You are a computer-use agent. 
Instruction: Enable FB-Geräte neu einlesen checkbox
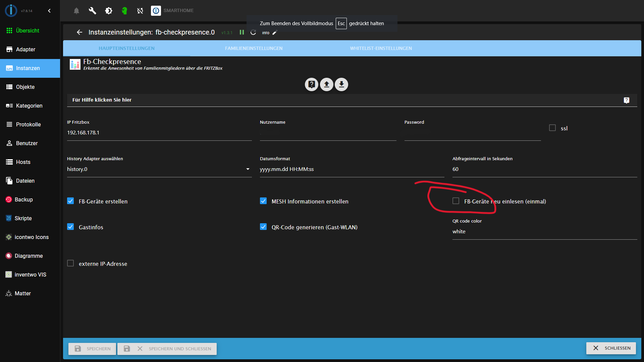tap(456, 201)
